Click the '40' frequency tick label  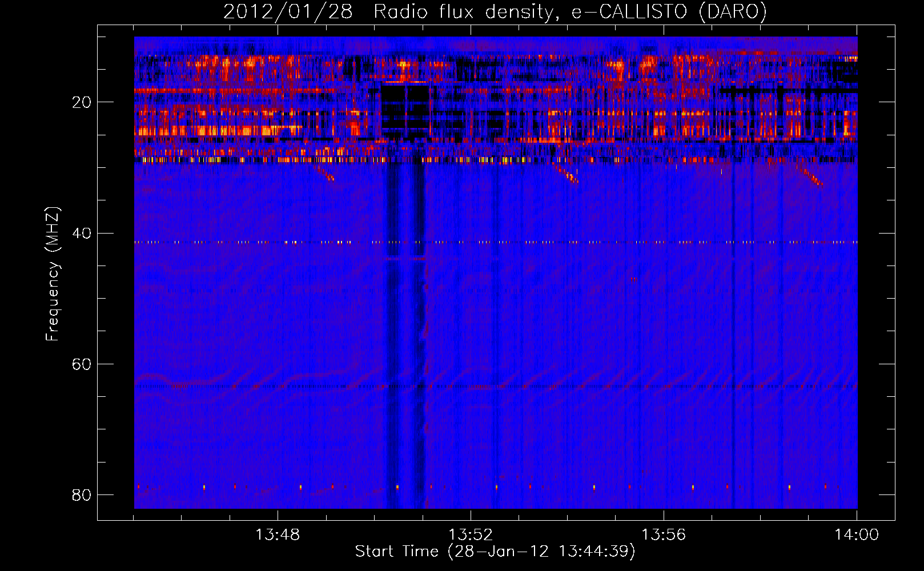click(x=82, y=233)
